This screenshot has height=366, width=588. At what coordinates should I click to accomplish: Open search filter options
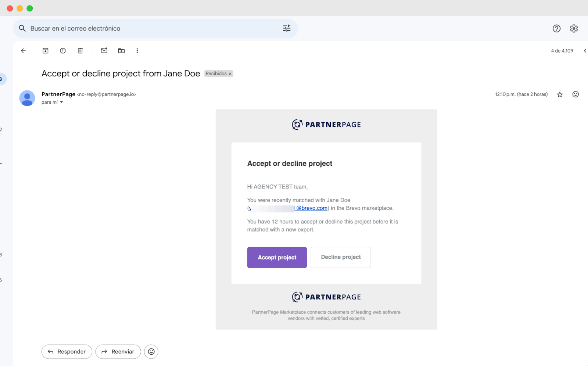pos(287,28)
